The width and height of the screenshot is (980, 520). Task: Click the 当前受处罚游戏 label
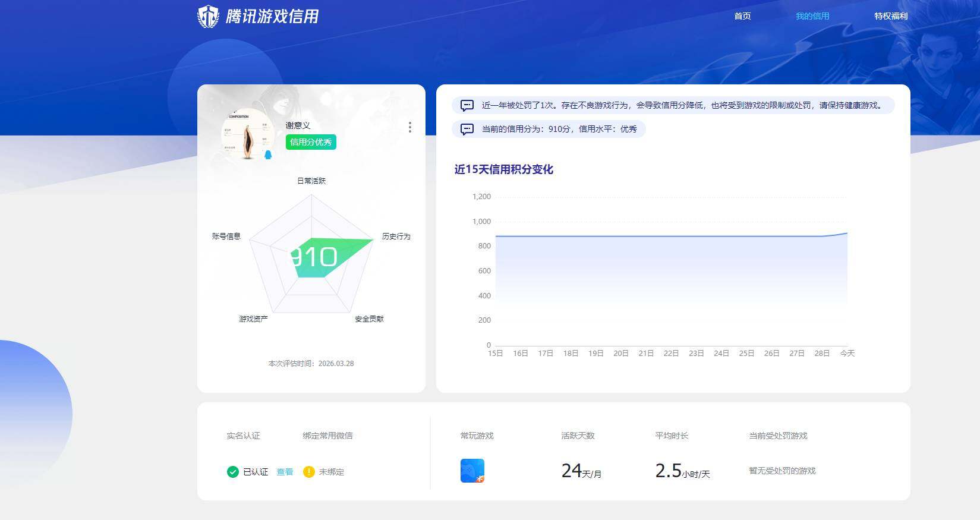(x=778, y=436)
